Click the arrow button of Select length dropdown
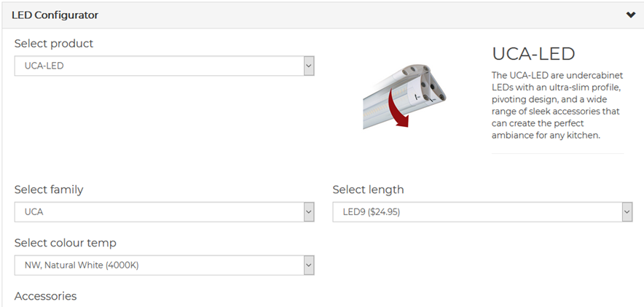The width and height of the screenshot is (644, 307). (x=627, y=212)
